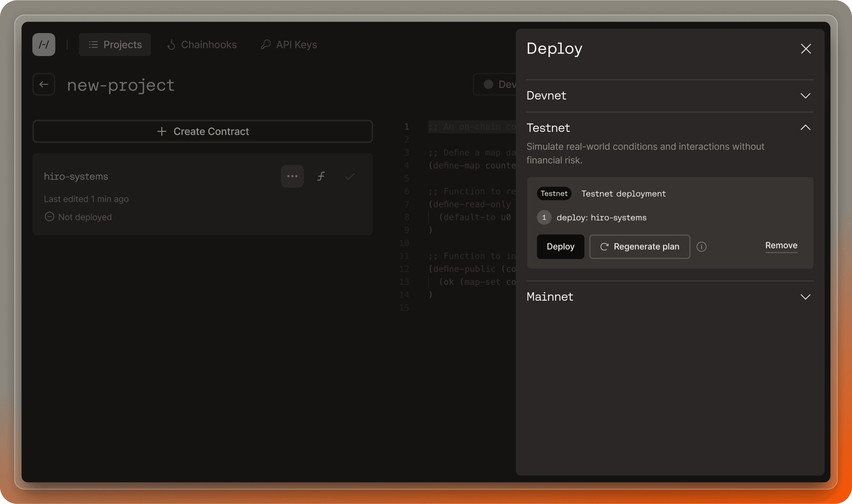Click the function icon on hiro-systems
This screenshot has width=852, height=504.
(321, 176)
